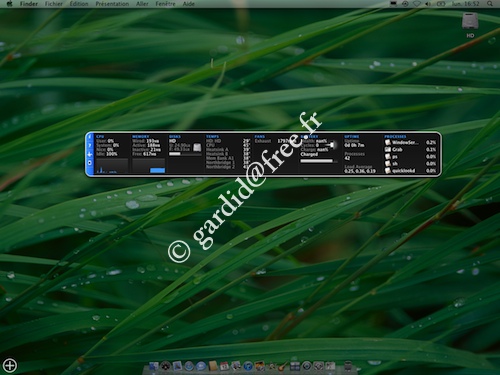The width and height of the screenshot is (500, 375).
Task: Click the help '?' button on widget sidebar
Action: pos(89,146)
